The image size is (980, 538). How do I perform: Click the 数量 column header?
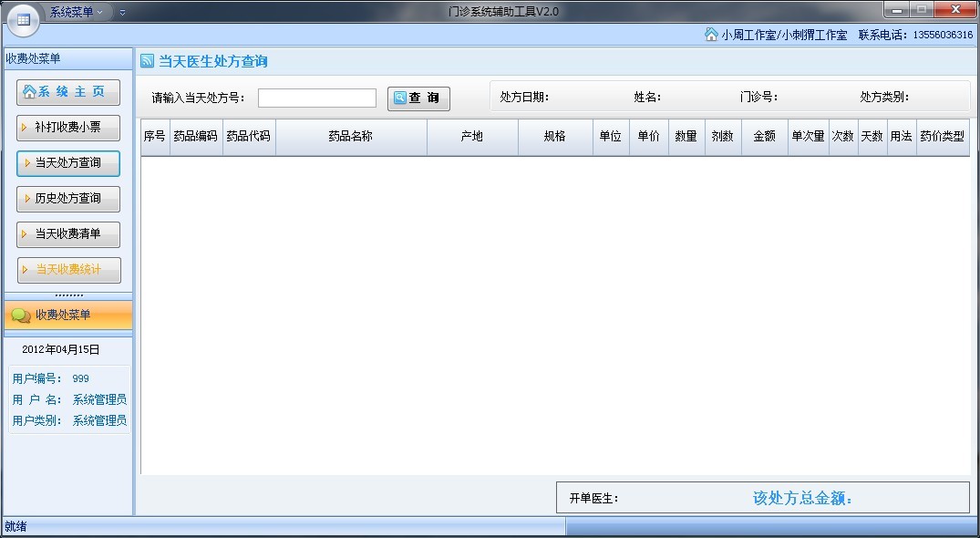[x=686, y=136]
